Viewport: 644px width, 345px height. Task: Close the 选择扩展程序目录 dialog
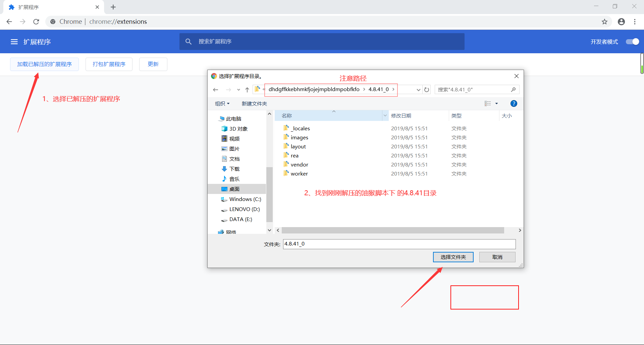pyautogui.click(x=517, y=76)
